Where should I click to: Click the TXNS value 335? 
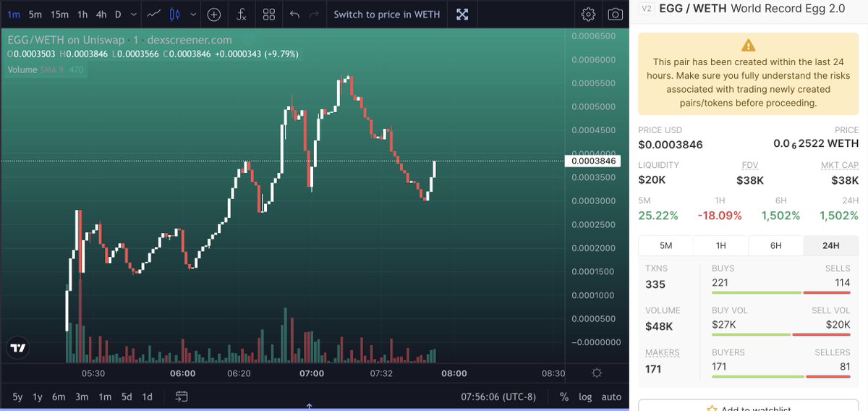coord(655,284)
